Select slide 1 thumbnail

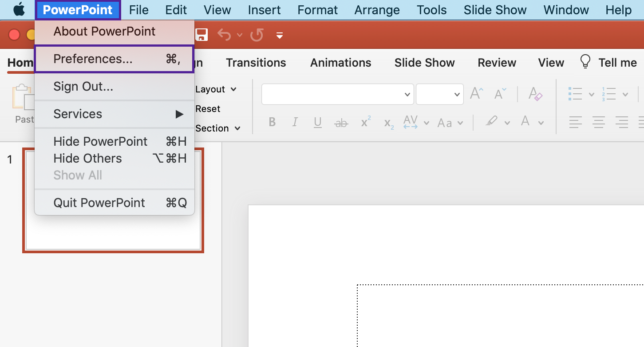[x=113, y=200]
